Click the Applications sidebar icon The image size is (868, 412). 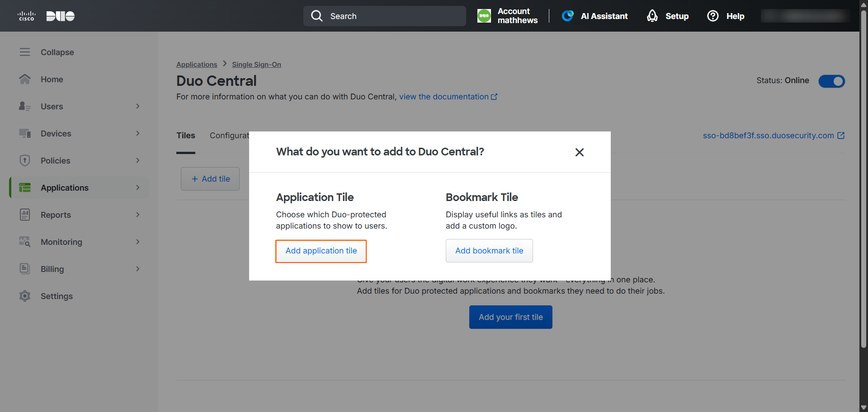25,187
